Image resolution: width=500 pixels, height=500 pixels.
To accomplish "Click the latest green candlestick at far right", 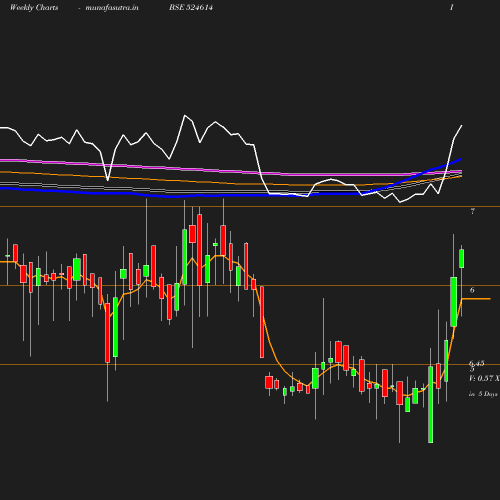I will pyautogui.click(x=462, y=258).
